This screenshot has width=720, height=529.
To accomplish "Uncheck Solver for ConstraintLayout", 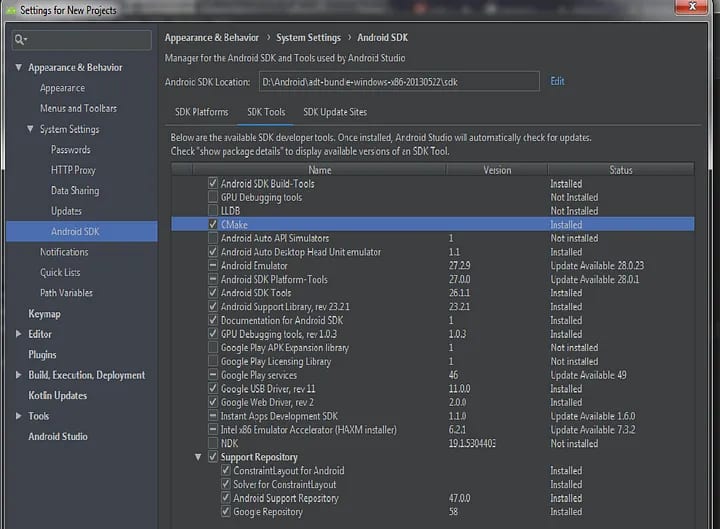I will [225, 484].
